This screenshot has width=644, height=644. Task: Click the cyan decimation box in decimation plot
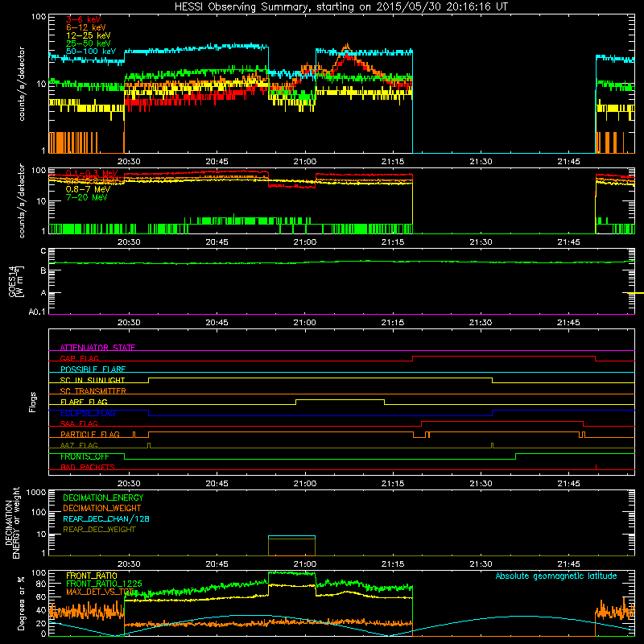291,537
